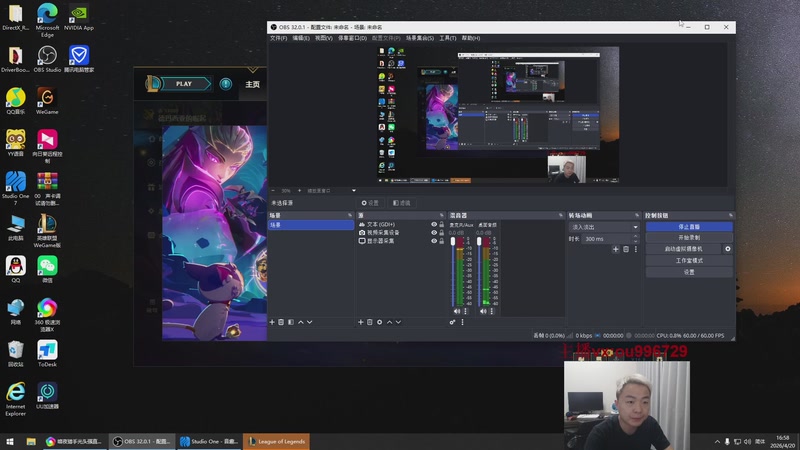Viewport: 800px width, 450px height.
Task: Remove scene transition with trash icon
Action: (x=626, y=249)
